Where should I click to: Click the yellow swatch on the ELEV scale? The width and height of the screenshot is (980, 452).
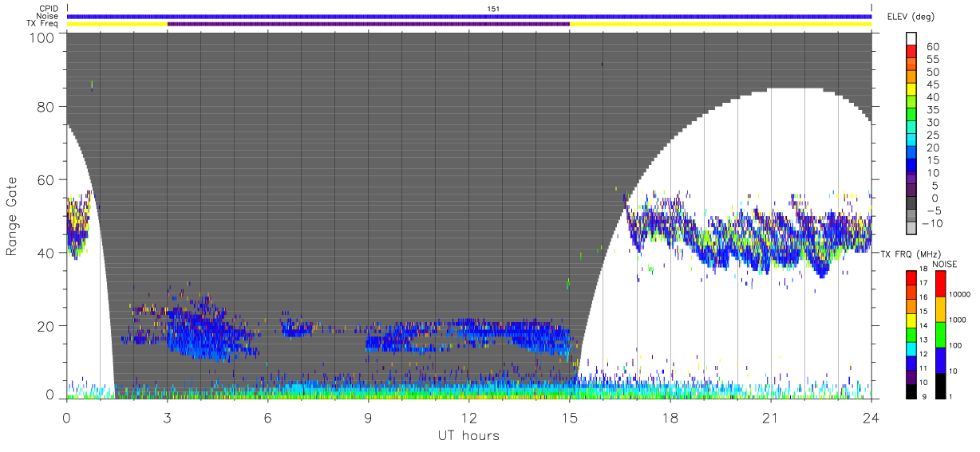pos(911,91)
